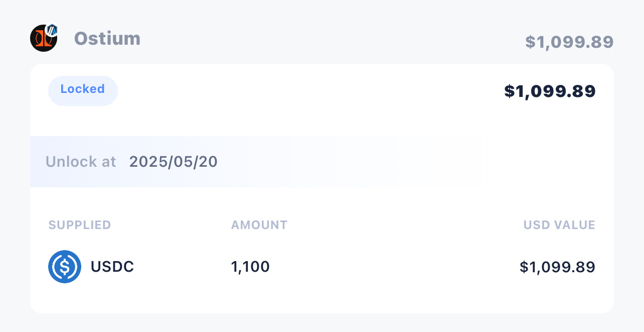Click the Ostium protocol logo icon
Image resolution: width=644 pixels, height=332 pixels.
(x=44, y=38)
